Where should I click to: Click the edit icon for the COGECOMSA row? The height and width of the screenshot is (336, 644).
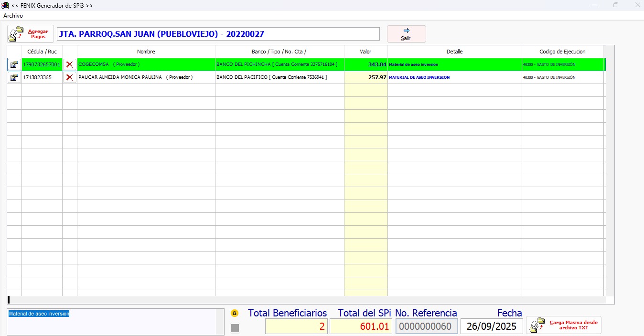click(14, 64)
